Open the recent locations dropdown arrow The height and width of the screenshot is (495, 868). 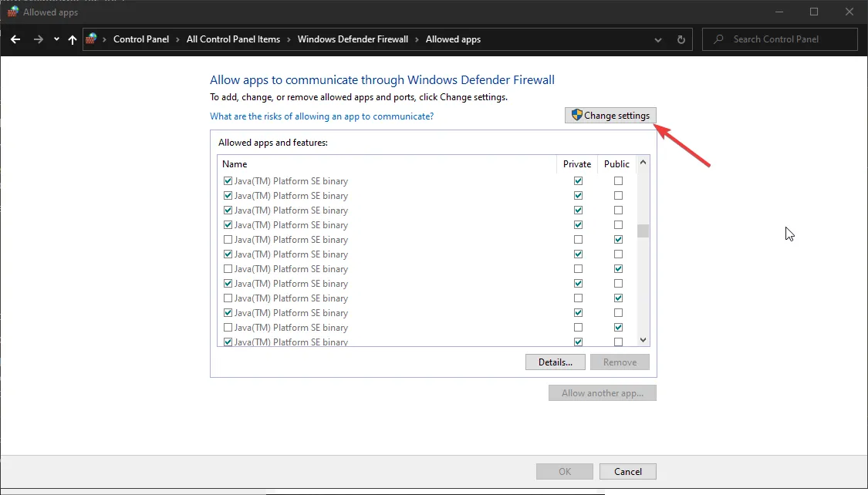point(56,39)
